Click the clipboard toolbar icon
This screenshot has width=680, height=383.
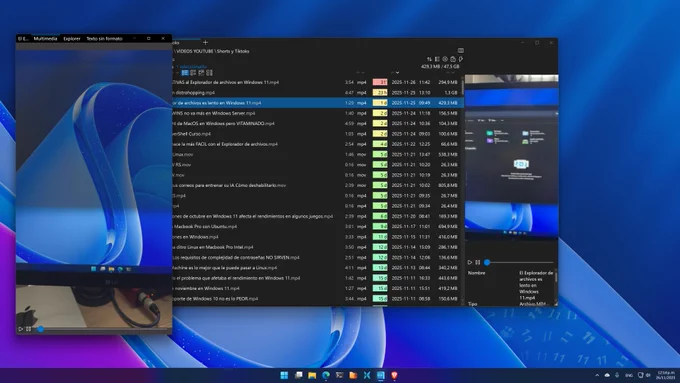click(453, 59)
